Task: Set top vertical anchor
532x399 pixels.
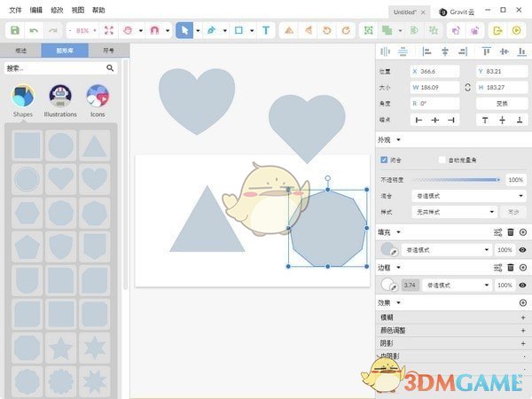Action: [485, 120]
